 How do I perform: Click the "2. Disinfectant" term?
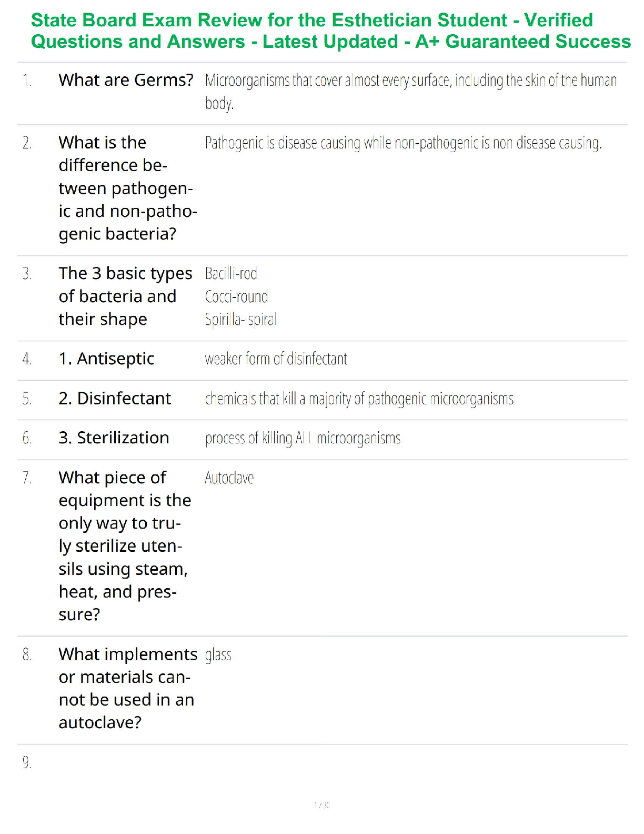tap(115, 399)
